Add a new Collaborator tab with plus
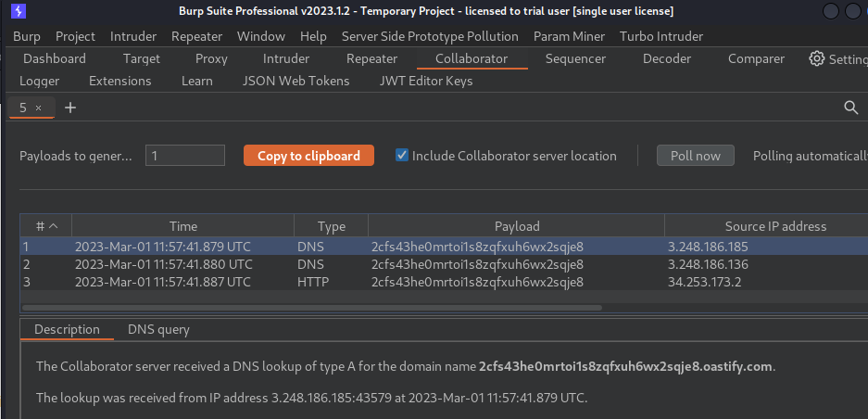The height and width of the screenshot is (419, 868). tap(69, 108)
